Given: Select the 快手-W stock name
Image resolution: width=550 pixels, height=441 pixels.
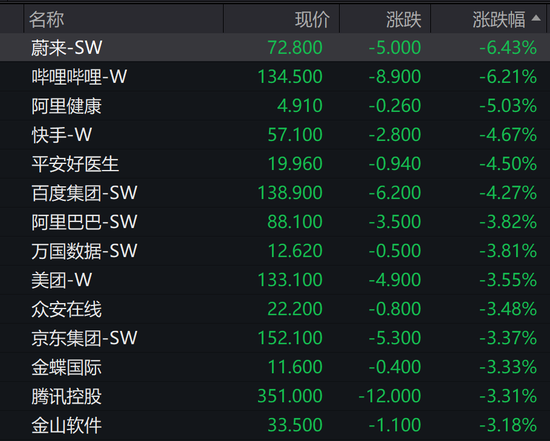Looking at the screenshot, I should [x=62, y=135].
